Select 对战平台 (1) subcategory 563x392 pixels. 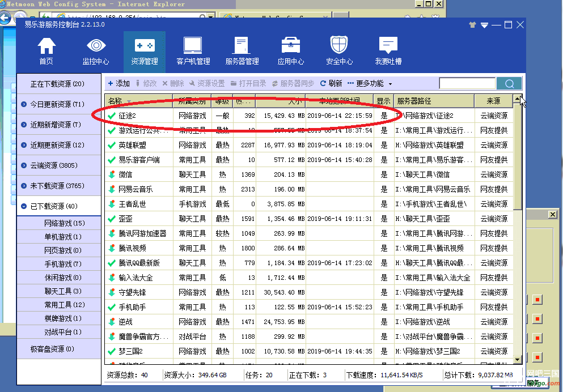coord(59,332)
